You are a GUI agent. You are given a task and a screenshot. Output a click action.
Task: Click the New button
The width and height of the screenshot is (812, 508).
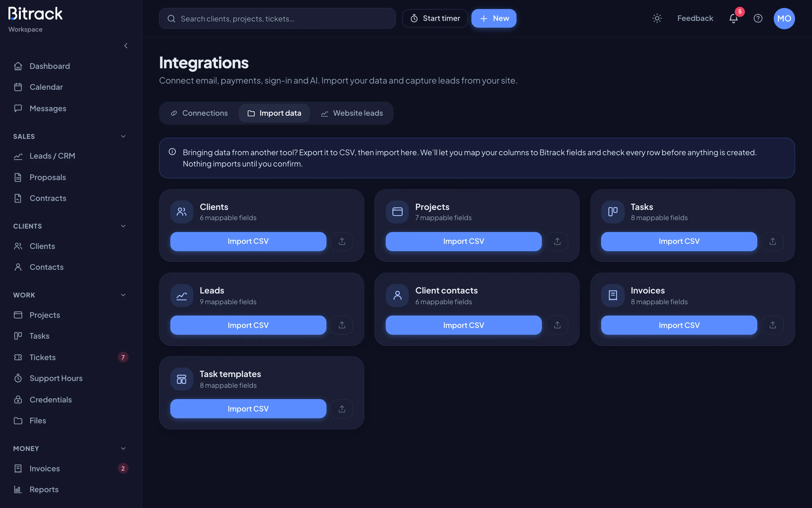(x=494, y=18)
